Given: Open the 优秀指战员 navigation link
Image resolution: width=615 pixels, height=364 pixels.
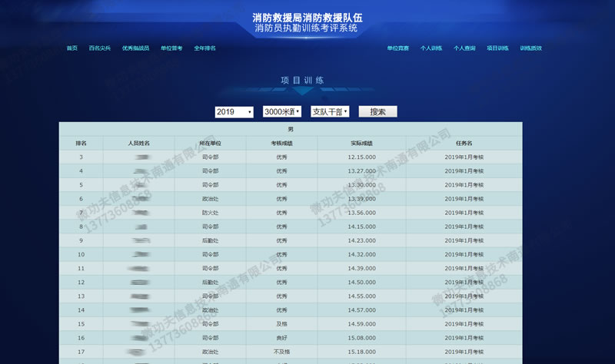Looking at the screenshot, I should point(135,48).
